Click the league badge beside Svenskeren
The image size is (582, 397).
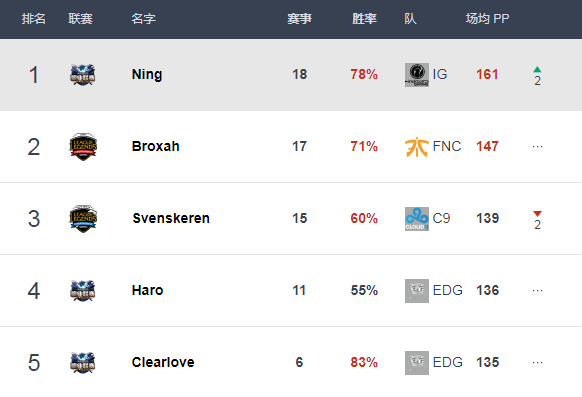coord(83,219)
